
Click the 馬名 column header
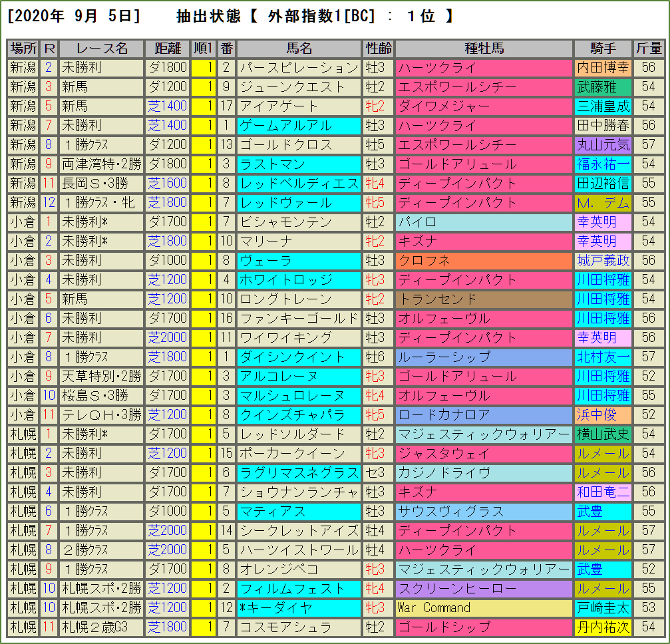click(x=299, y=49)
